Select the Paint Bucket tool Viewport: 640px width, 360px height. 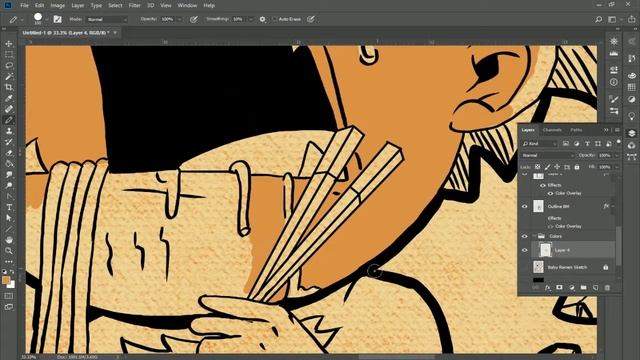point(9,164)
